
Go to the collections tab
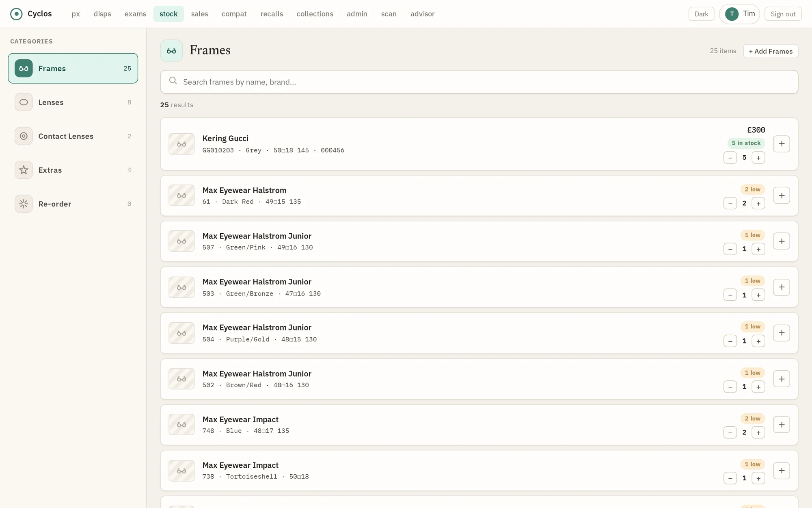pyautogui.click(x=315, y=14)
